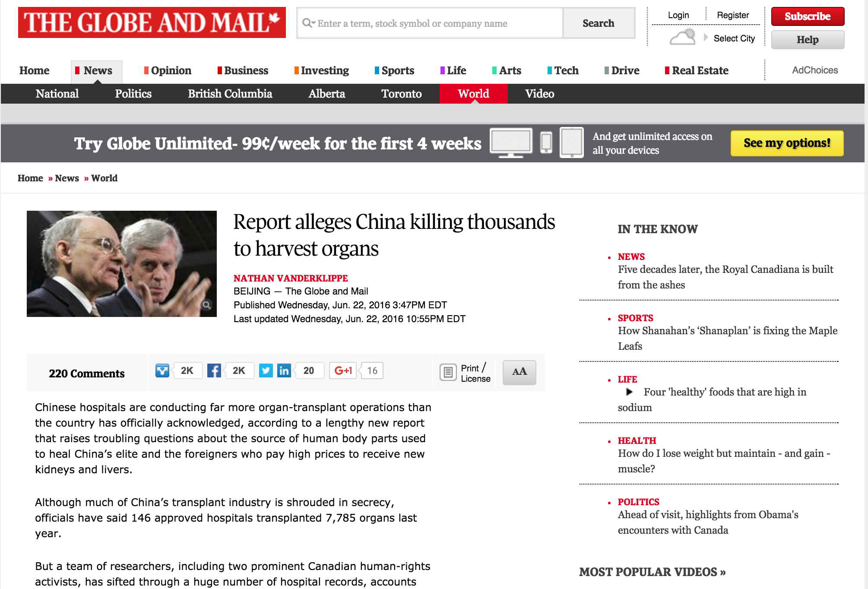868x589 pixels.
Task: Click the Select City link
Action: [x=734, y=38]
